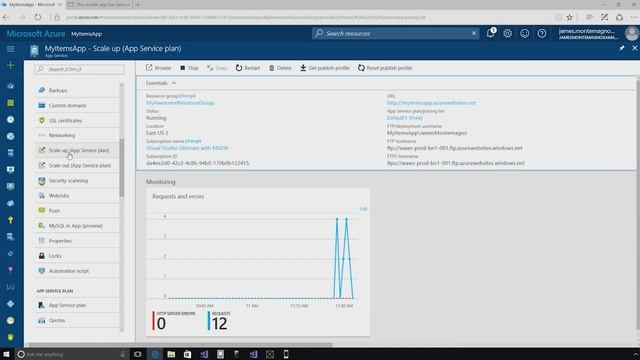This screenshot has width=640, height=360.
Task: Click the clock icon in Azure sidebar
Action: (10, 120)
